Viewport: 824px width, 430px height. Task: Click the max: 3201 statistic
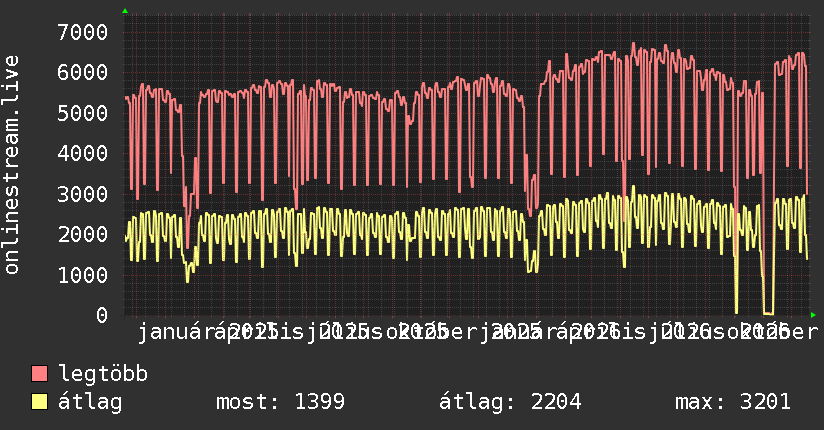[733, 402]
